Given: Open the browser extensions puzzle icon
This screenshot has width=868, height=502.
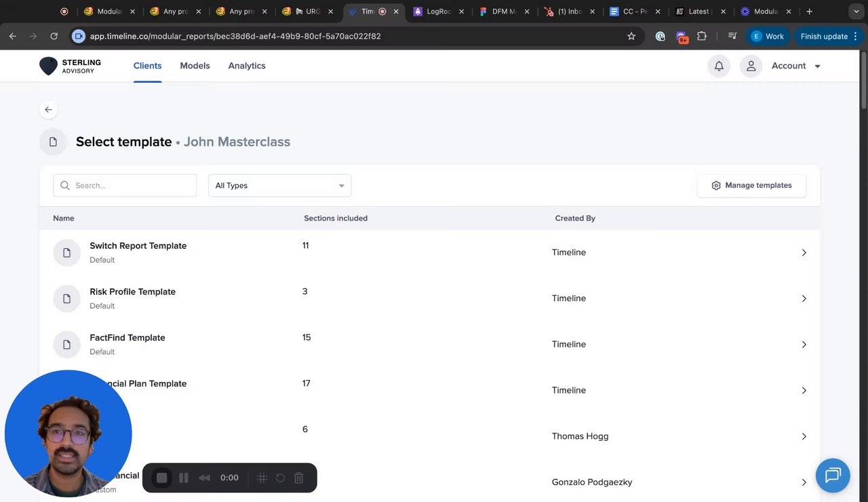Looking at the screenshot, I should tap(702, 37).
